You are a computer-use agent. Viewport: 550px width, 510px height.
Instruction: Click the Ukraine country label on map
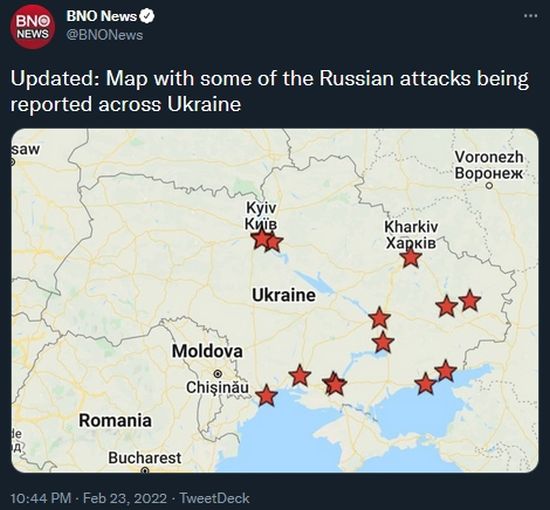284,295
